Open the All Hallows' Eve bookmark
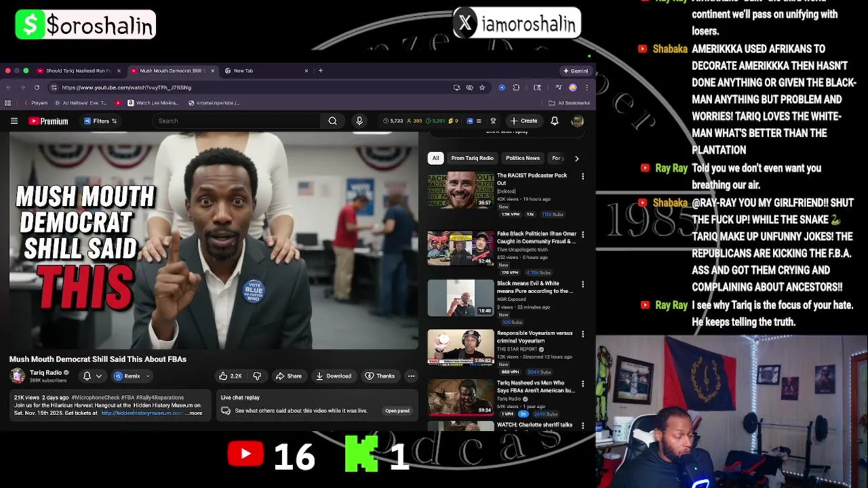This screenshot has height=488, width=868. [81, 103]
